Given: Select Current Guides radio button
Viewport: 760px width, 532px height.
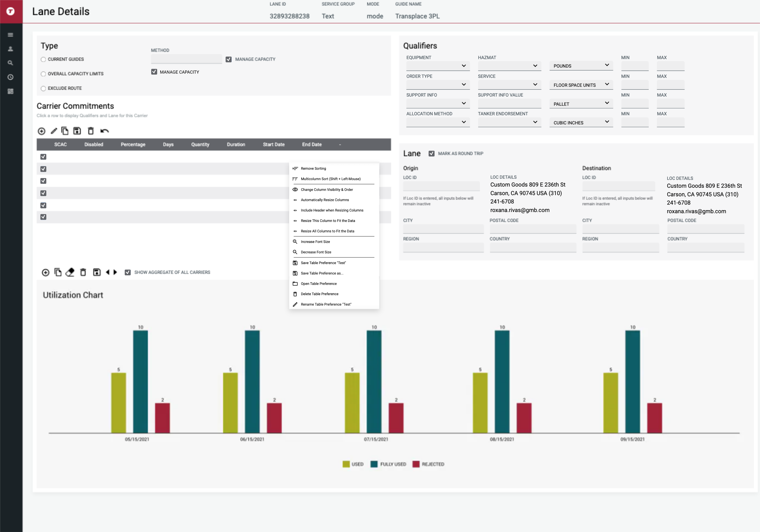Looking at the screenshot, I should [x=43, y=60].
